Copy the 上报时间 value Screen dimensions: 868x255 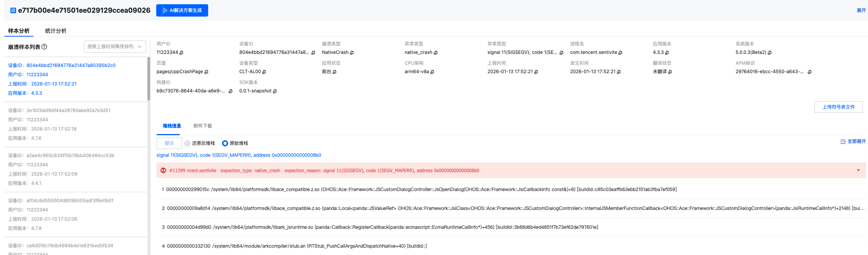pos(536,72)
